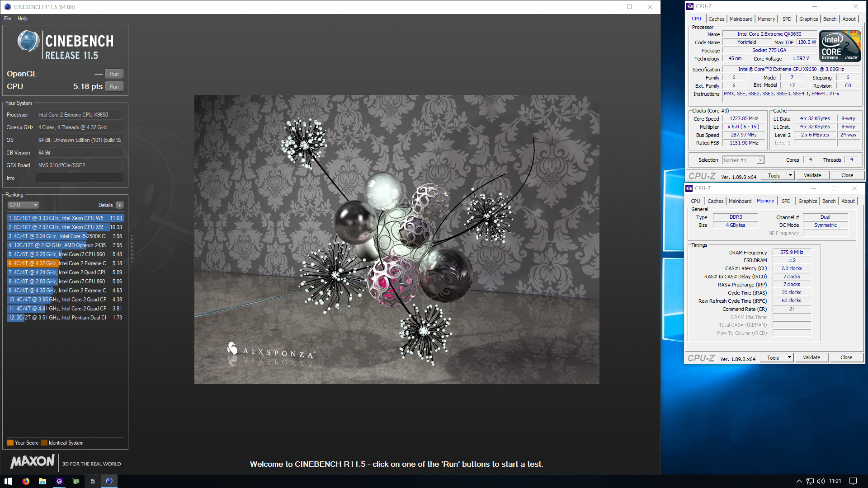Select ranking row 10 at 3.95 GHz
Screen dimensions: 868x488
(x=65, y=300)
